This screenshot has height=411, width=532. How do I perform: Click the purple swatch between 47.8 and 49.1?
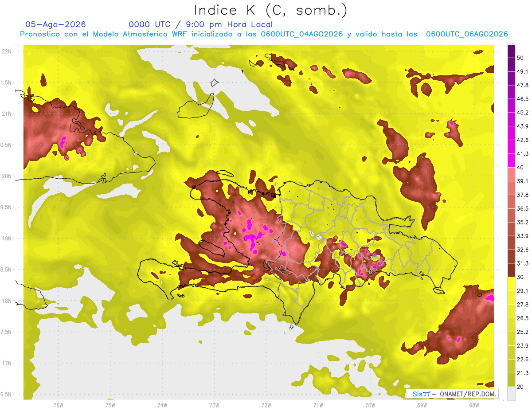pos(511,78)
